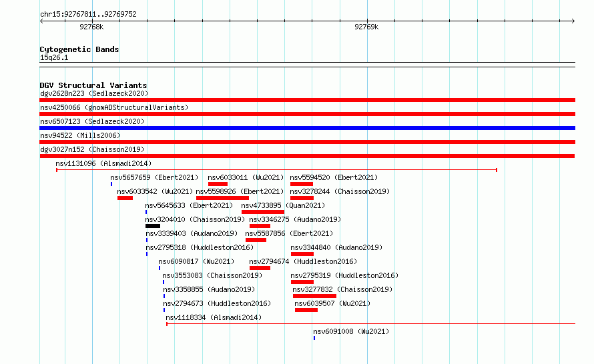Click the dgv2628n223 (Sedlazeck2020) label
This screenshot has height=364, width=594.
point(94,93)
